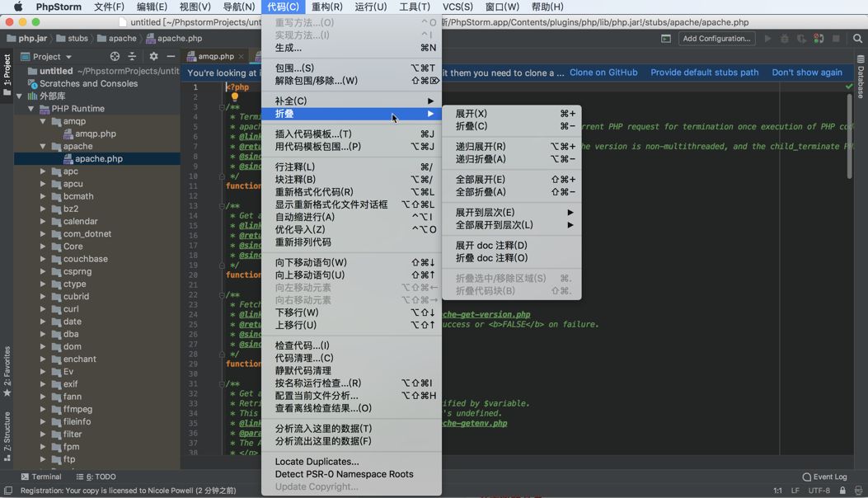Open the 重构(R) menu
This screenshot has width=868, height=498.
click(x=326, y=7)
